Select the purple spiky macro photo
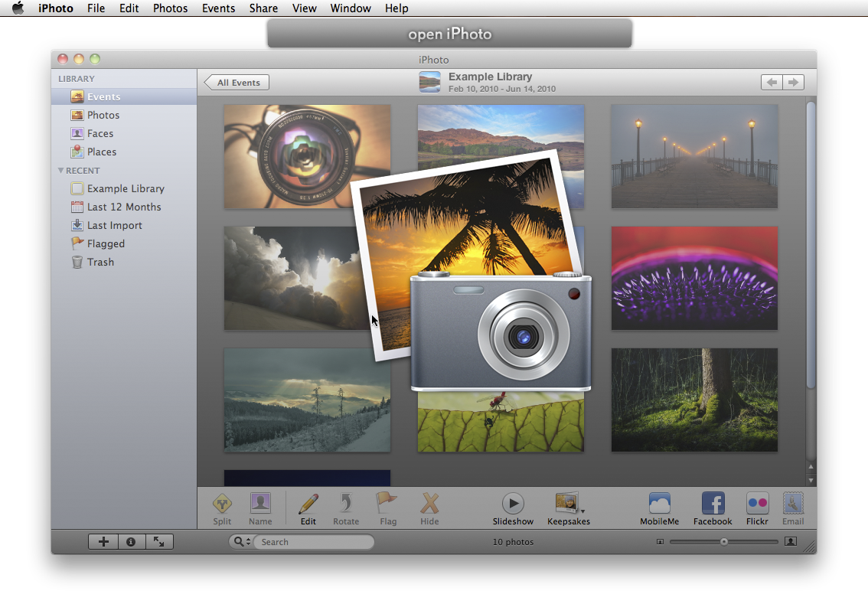Viewport: 868px width, 591px height. coord(694,278)
